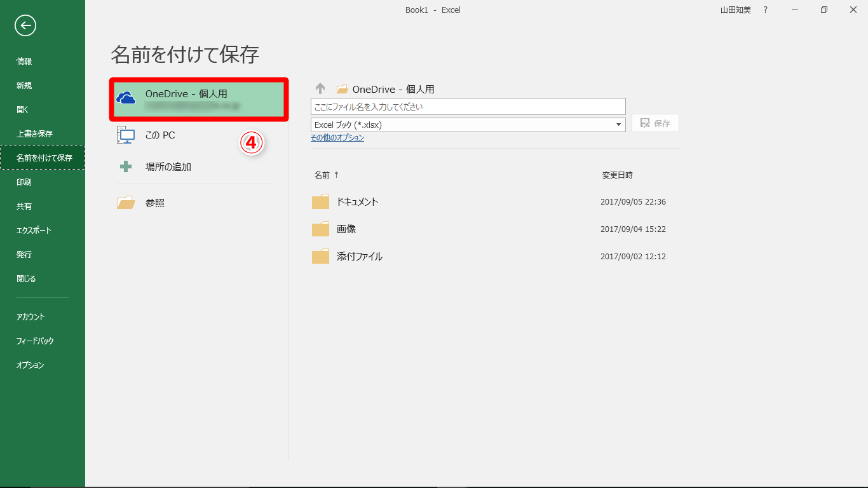Open the その他のオプション link
The height and width of the screenshot is (488, 868).
337,138
